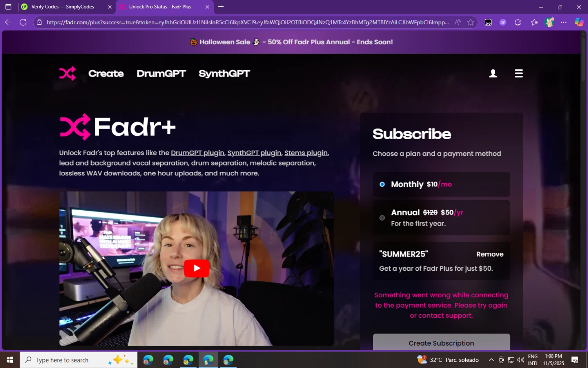Open first Edge icon on taskbar
Viewport: 588px width, 368px height.
pos(148,360)
